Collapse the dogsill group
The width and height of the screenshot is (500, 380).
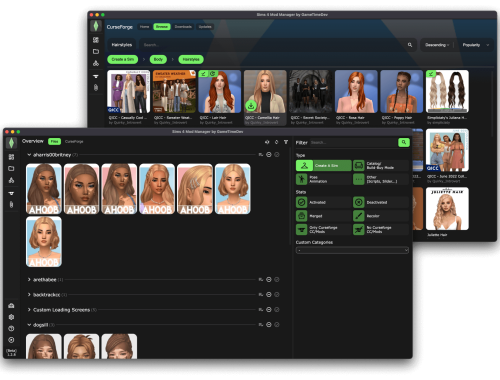point(29,325)
